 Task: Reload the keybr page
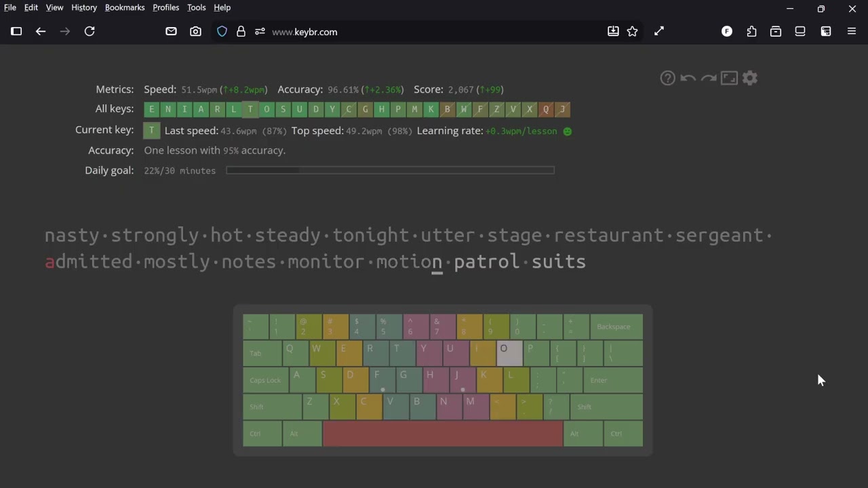(90, 31)
